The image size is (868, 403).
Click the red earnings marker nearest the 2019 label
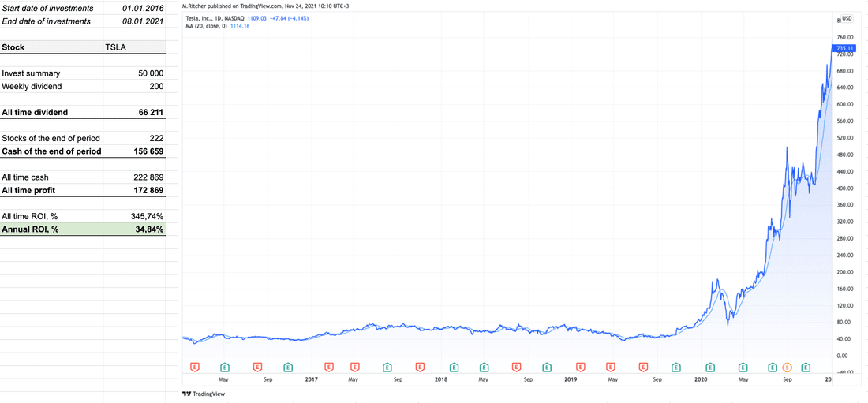coord(580,367)
